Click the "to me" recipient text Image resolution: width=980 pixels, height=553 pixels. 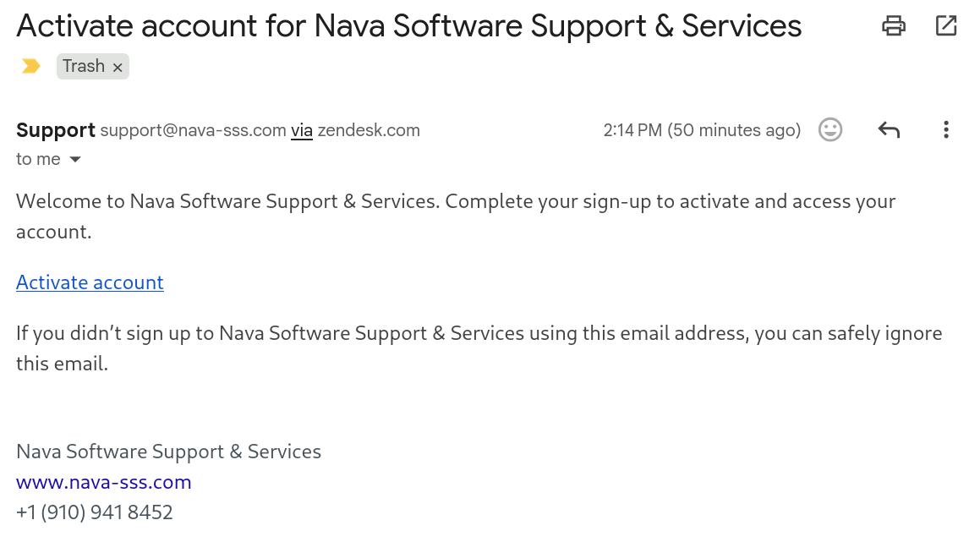(38, 159)
